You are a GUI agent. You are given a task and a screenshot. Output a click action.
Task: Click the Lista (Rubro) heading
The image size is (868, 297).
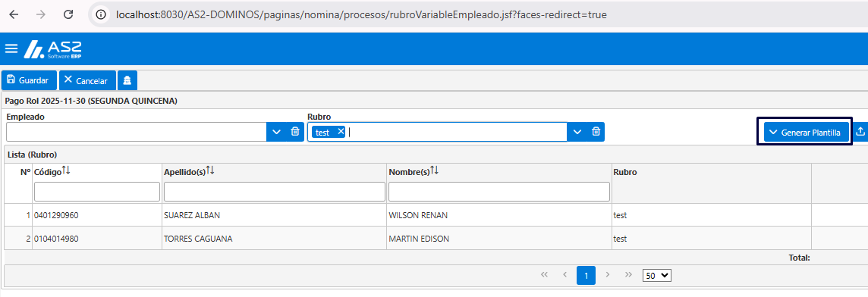coord(32,155)
